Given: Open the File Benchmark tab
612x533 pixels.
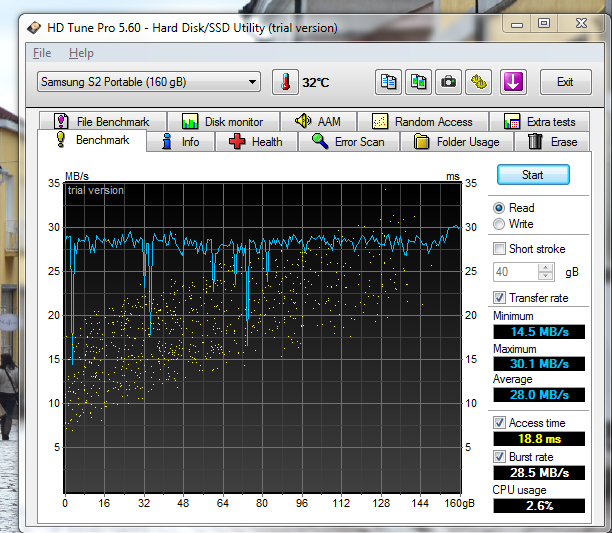Looking at the screenshot, I should coord(103,122).
